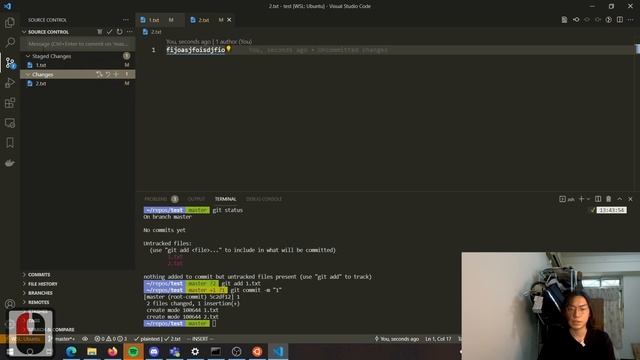The height and width of the screenshot is (360, 640).
Task: Click the 'plaintext | 2.txt' status bar item
Action: [158, 339]
